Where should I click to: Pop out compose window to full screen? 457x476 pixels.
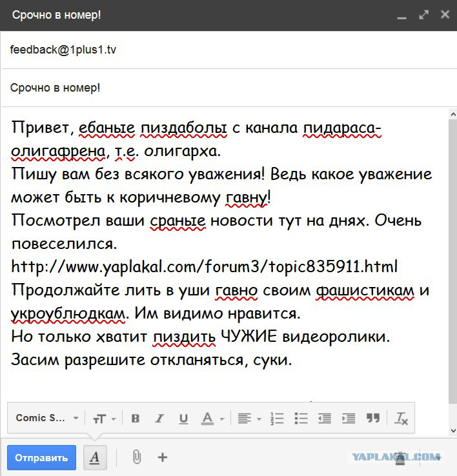423,15
